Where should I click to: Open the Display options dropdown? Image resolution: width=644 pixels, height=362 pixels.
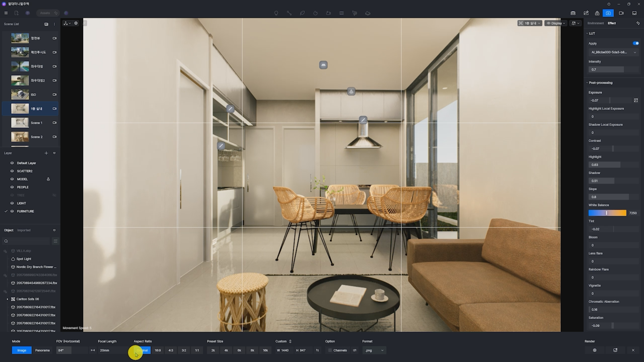coord(556,23)
